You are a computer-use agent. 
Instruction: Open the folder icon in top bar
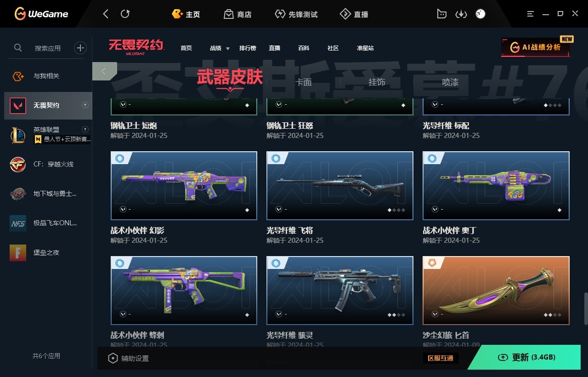point(441,14)
